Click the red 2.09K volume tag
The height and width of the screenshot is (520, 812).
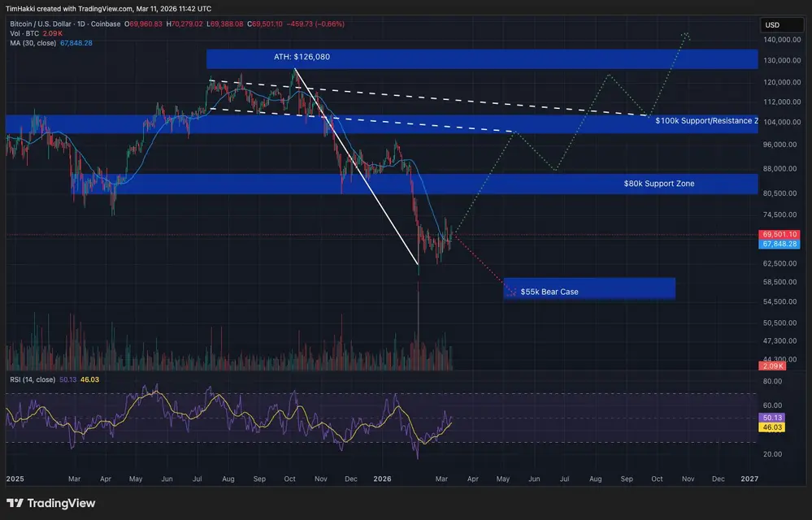pyautogui.click(x=772, y=366)
